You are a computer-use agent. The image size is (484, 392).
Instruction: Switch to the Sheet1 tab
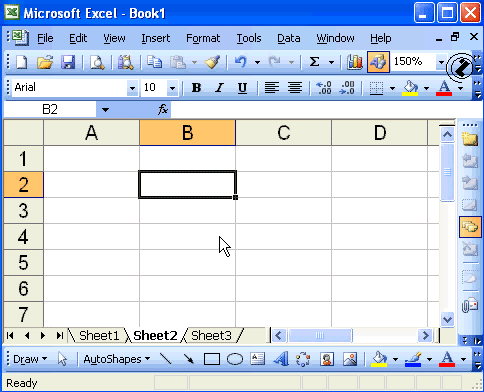click(x=99, y=335)
